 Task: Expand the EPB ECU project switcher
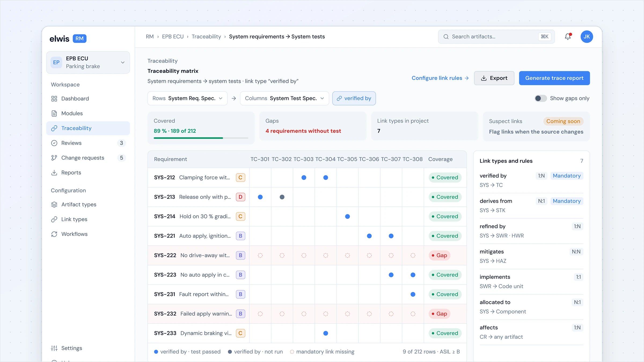tap(88, 62)
